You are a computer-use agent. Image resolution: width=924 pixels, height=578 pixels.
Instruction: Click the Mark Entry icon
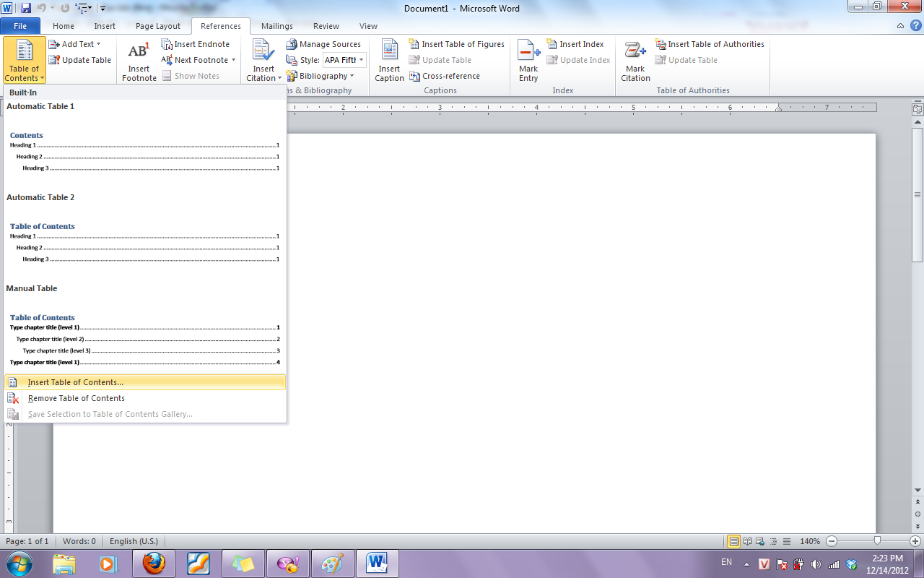528,61
